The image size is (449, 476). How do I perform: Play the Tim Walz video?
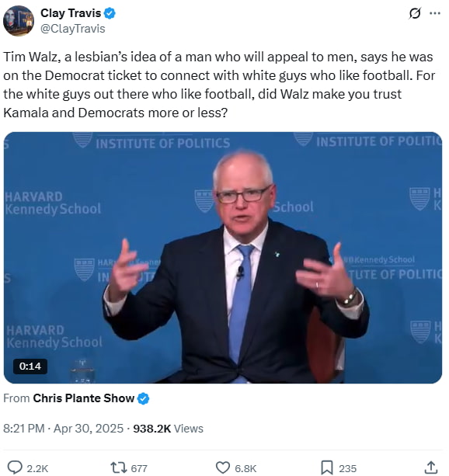pos(223,258)
